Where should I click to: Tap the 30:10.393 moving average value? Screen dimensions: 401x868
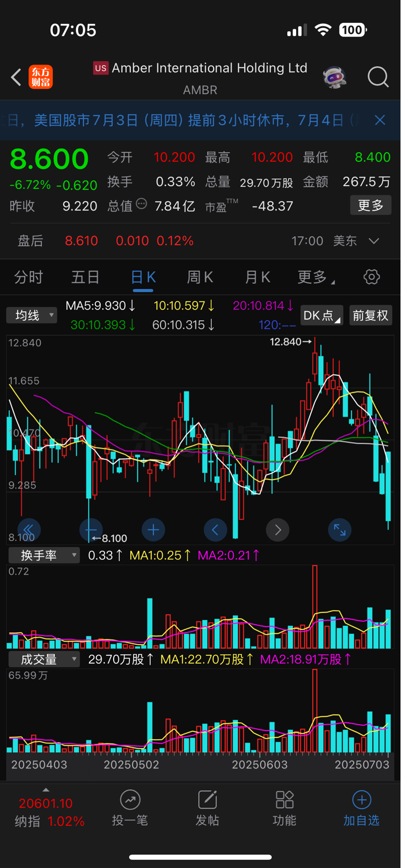pyautogui.click(x=103, y=325)
